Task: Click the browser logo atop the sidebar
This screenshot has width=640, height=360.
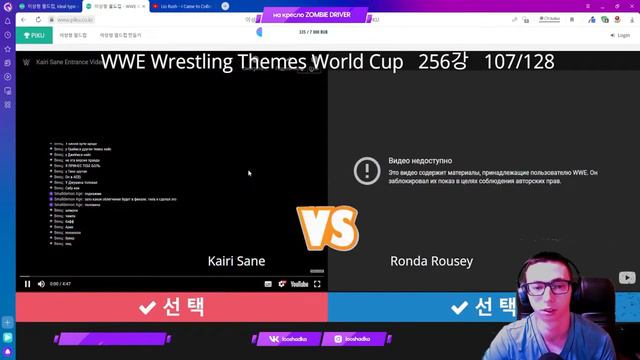Action: (7, 7)
